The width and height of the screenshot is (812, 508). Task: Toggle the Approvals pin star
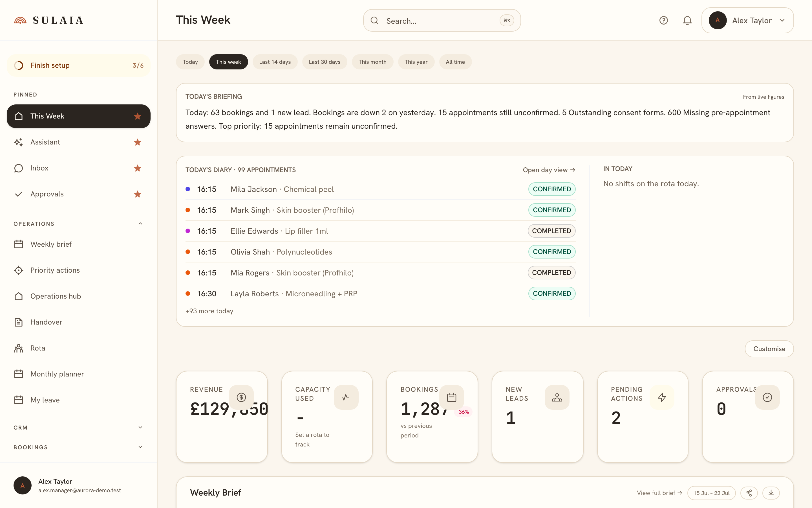[x=138, y=194]
